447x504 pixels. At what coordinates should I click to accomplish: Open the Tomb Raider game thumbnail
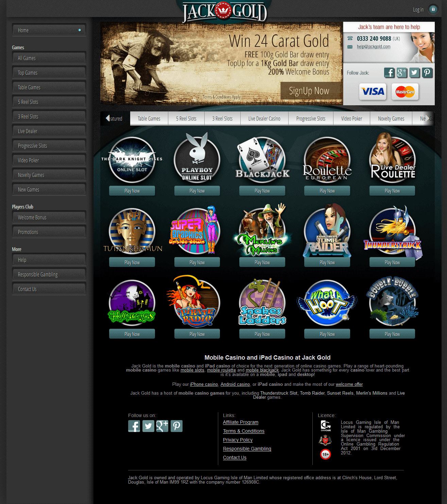pos(327,231)
